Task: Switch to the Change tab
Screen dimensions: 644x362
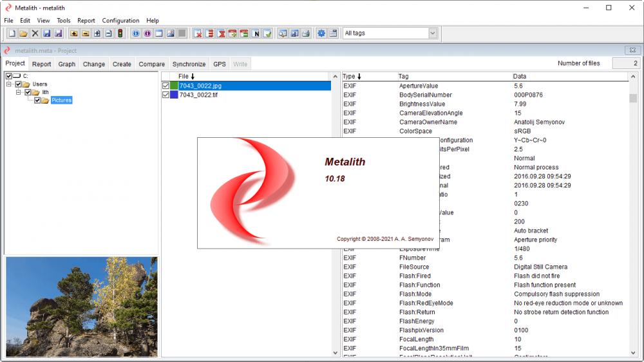Action: pyautogui.click(x=94, y=64)
